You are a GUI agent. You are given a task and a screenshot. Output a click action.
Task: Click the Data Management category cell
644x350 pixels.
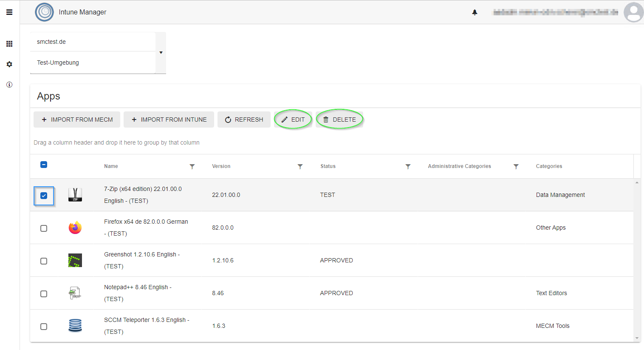click(560, 195)
